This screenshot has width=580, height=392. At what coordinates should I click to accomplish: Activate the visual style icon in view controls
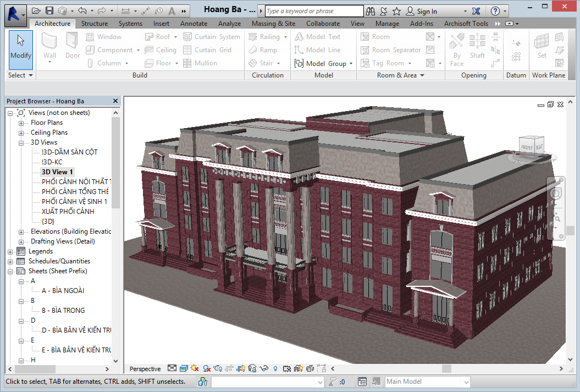pyautogui.click(x=183, y=368)
